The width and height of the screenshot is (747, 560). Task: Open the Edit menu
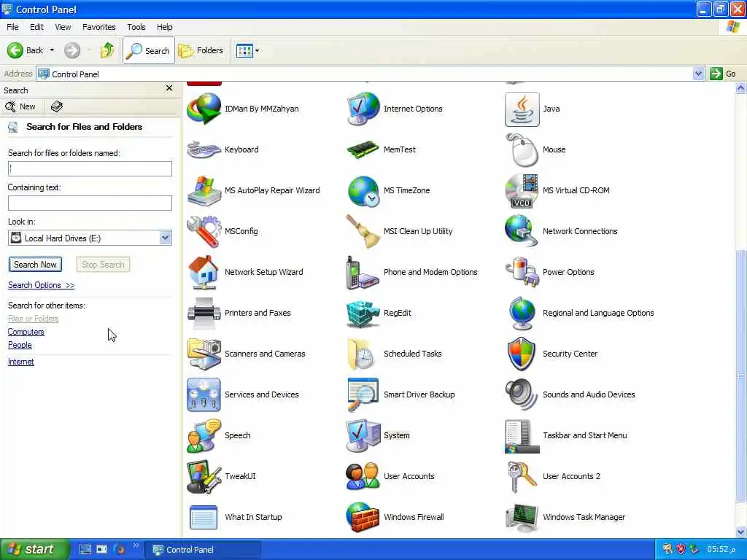pyautogui.click(x=36, y=27)
